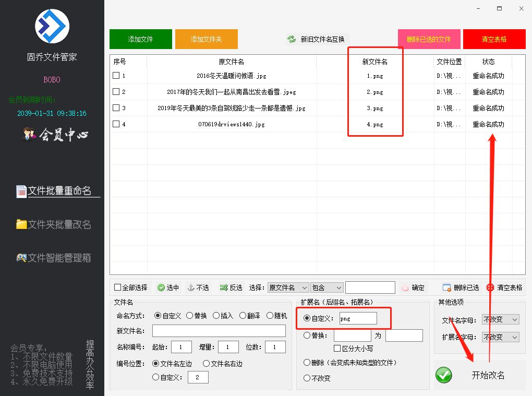Image resolution: width=532 pixels, height=396 pixels.
Task: Click the 添加文件夹 add folder button
Action: (x=206, y=39)
